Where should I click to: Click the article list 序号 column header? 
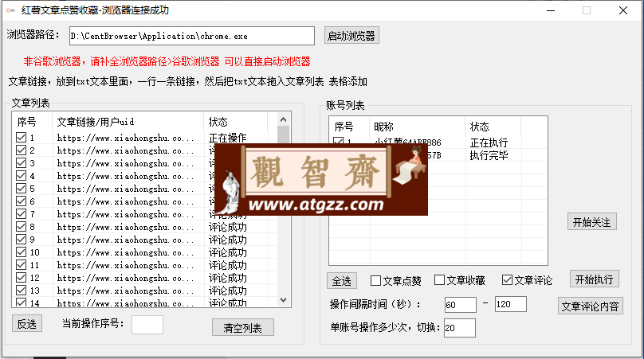coord(33,122)
